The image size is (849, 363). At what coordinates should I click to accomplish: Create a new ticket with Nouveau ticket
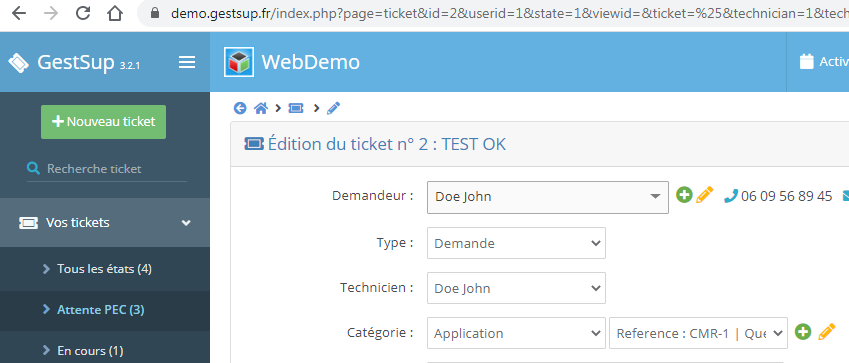click(103, 122)
